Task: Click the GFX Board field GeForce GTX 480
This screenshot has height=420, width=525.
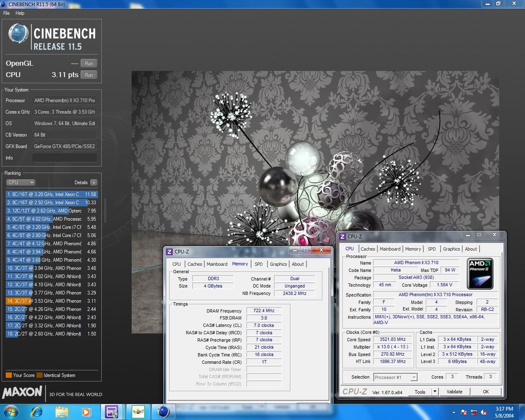Action: point(65,146)
